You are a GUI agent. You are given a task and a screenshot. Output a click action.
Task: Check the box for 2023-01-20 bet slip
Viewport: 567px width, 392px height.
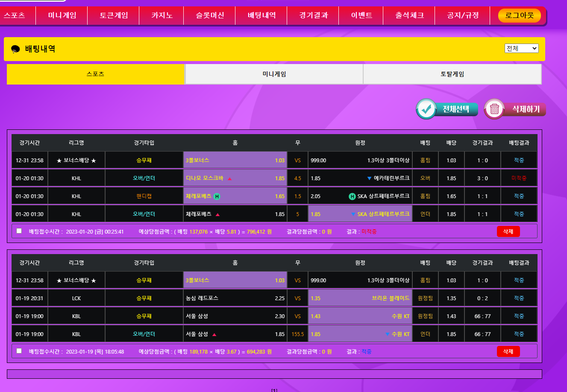pyautogui.click(x=19, y=231)
